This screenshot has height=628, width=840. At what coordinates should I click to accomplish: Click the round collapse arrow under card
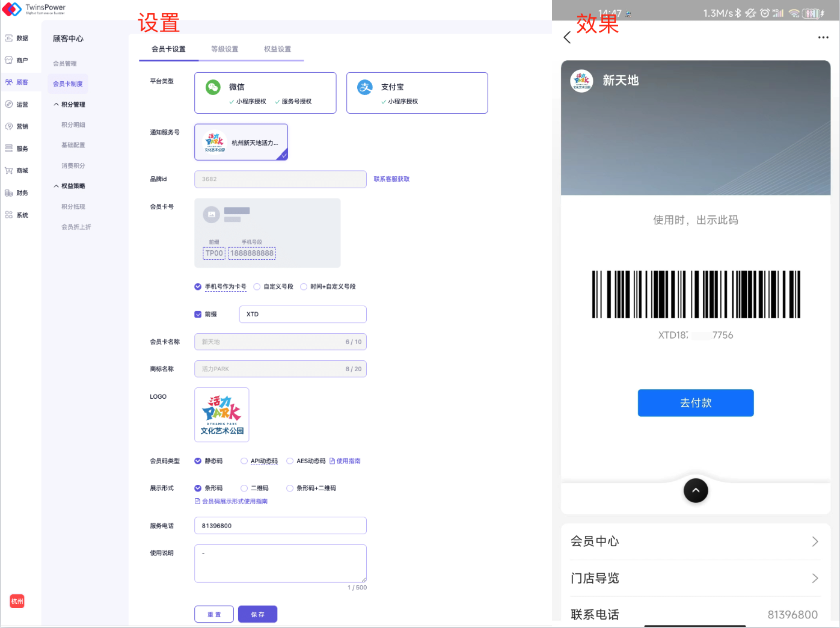coord(696,490)
